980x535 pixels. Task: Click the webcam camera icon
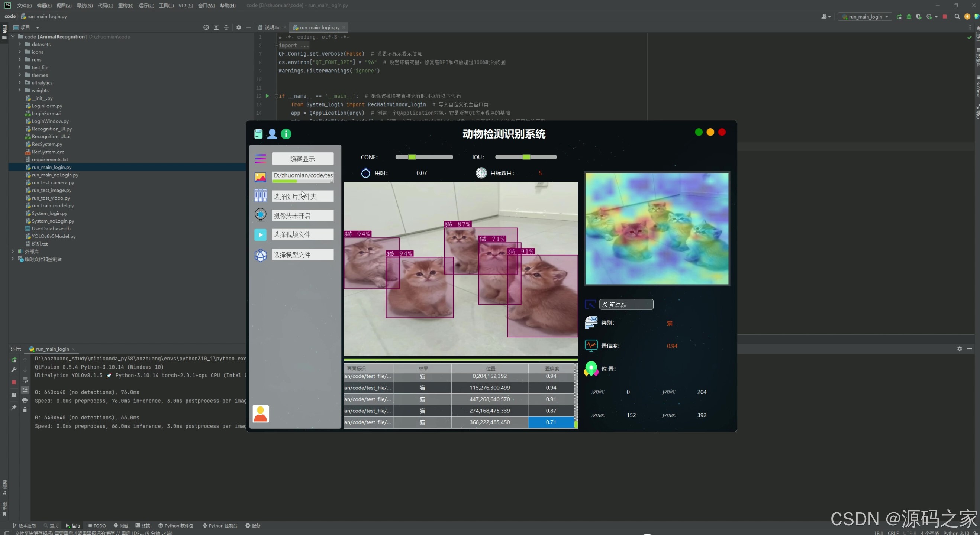point(260,215)
